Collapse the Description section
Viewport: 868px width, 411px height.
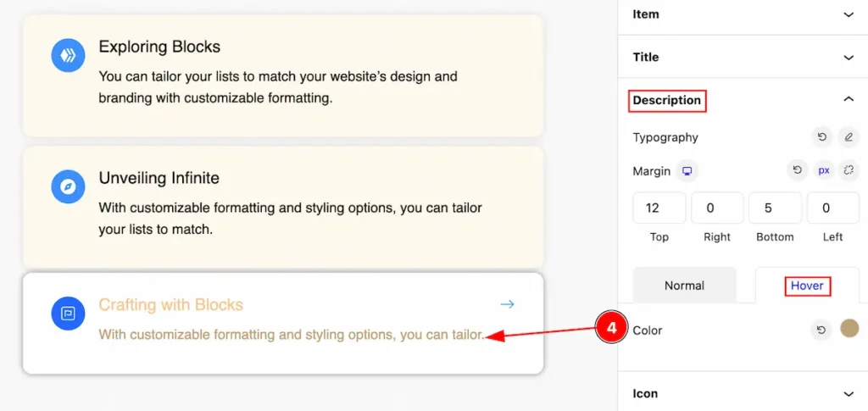tap(743, 100)
